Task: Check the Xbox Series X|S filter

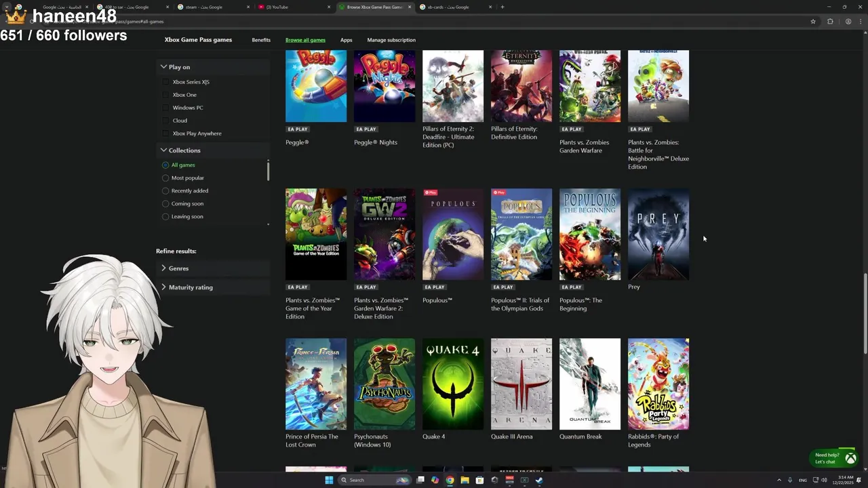Action: [165, 82]
